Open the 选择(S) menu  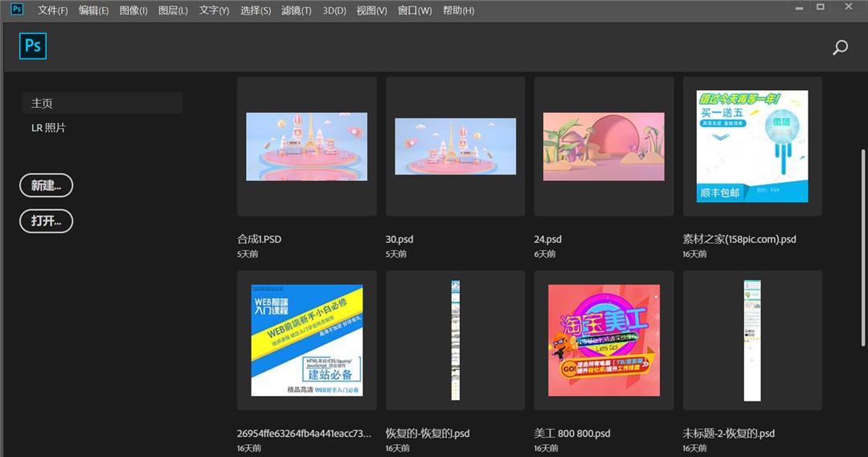pos(256,10)
